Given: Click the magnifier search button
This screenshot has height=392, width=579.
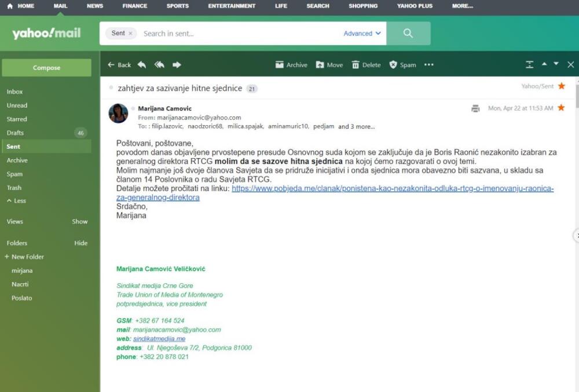Looking at the screenshot, I should 408,34.
